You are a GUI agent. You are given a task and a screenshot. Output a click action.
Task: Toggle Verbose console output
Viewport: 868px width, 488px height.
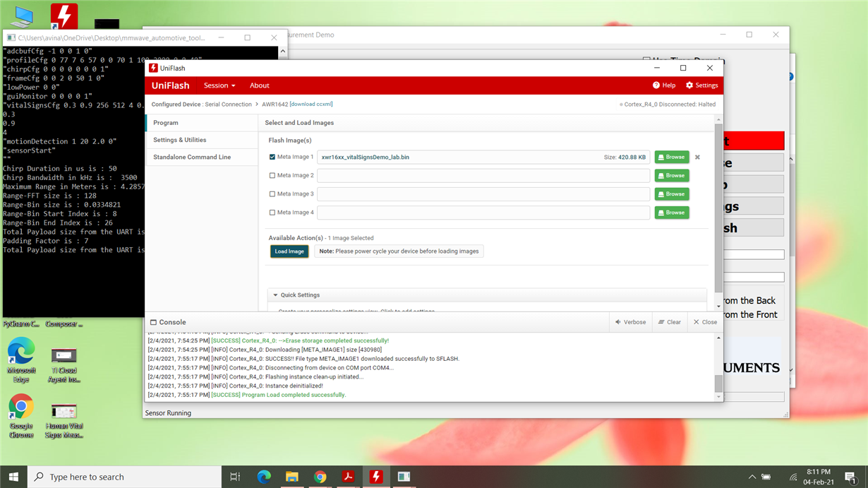(x=630, y=322)
